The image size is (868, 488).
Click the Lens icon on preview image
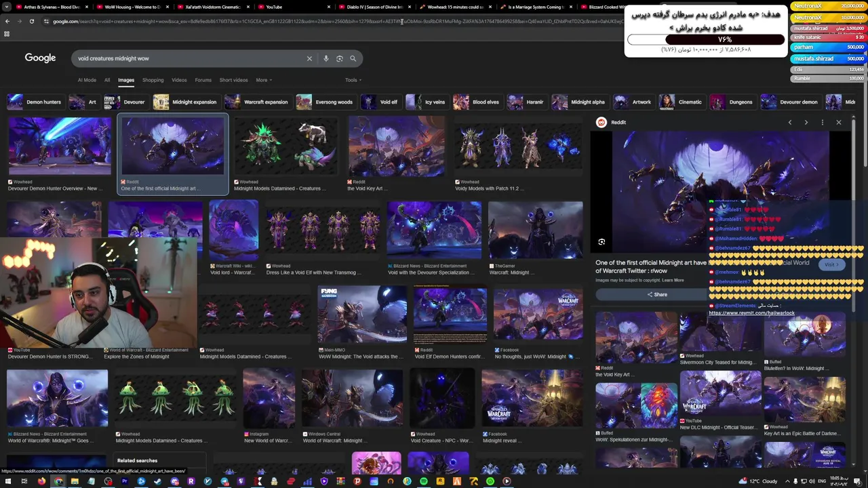tap(601, 242)
